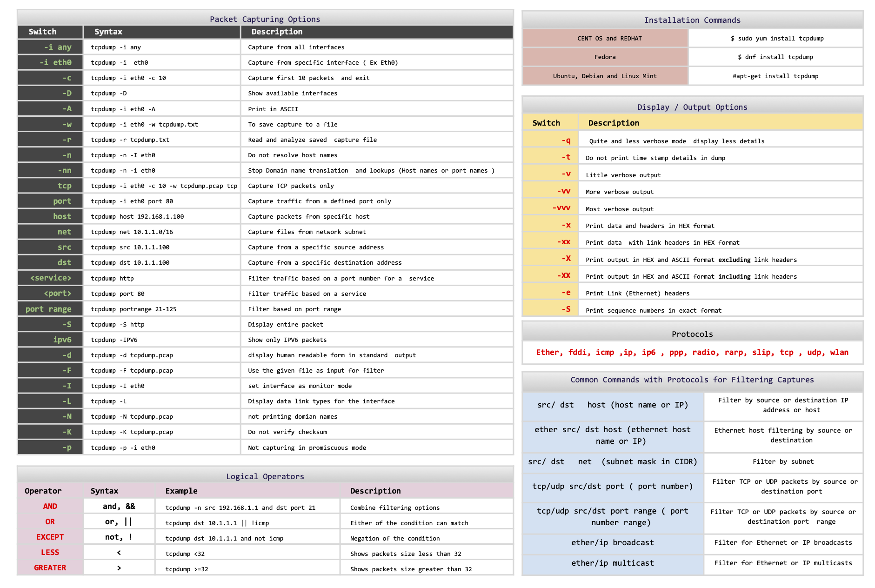Select the red 'AND' operator cell
The image size is (875, 588).
(50, 506)
